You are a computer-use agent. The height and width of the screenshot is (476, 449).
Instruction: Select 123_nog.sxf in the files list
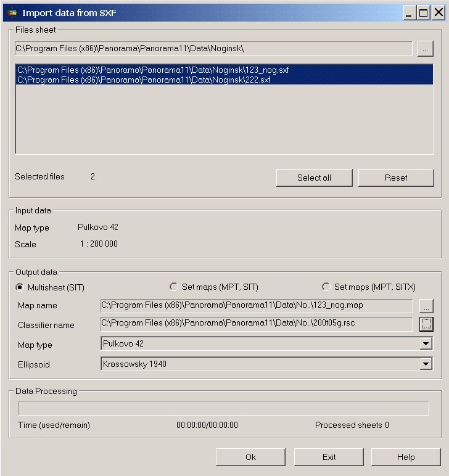[153, 70]
